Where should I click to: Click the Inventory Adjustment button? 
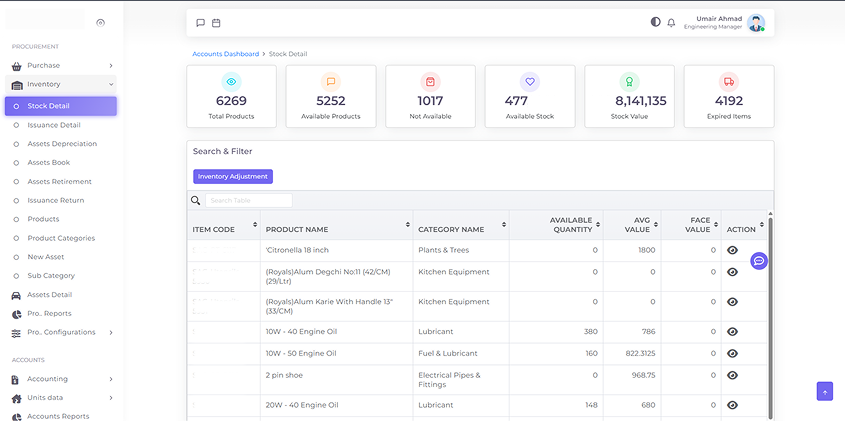click(x=232, y=176)
